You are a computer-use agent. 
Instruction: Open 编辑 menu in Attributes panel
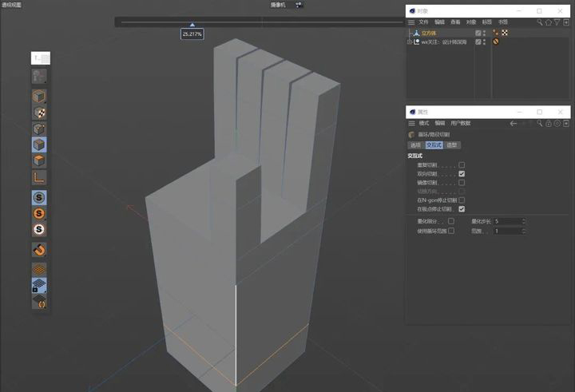pyautogui.click(x=439, y=124)
